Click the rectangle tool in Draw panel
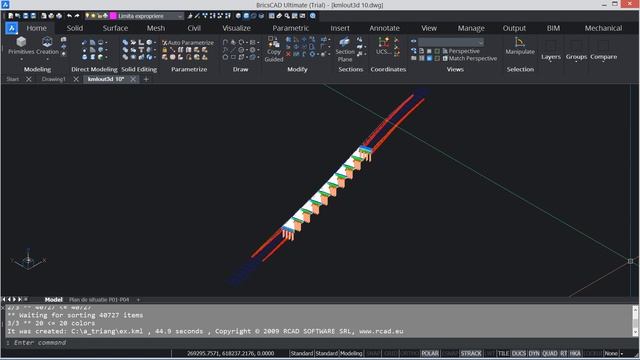This screenshot has width=640, height=360. (233, 57)
